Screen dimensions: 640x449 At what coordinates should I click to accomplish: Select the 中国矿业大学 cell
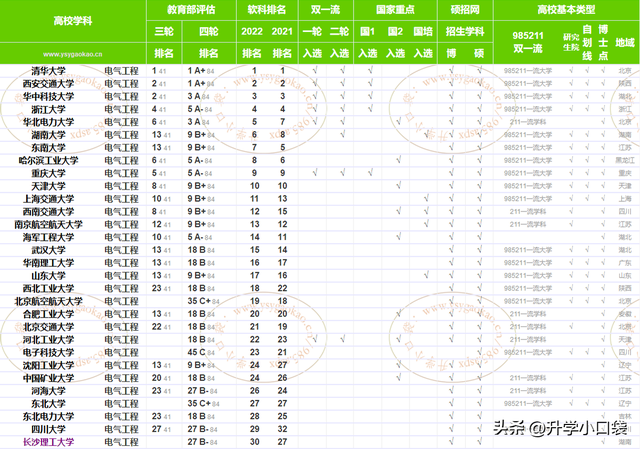click(x=48, y=378)
